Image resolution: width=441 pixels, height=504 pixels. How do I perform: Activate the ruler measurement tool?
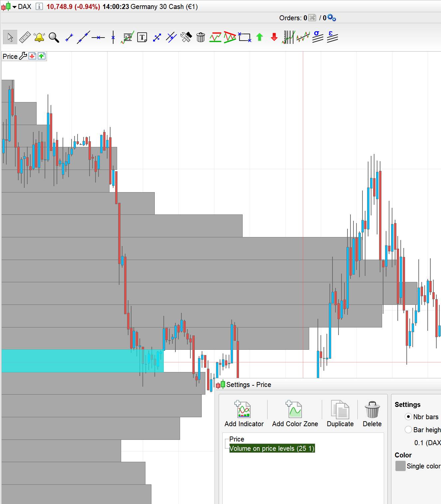pyautogui.click(x=24, y=37)
